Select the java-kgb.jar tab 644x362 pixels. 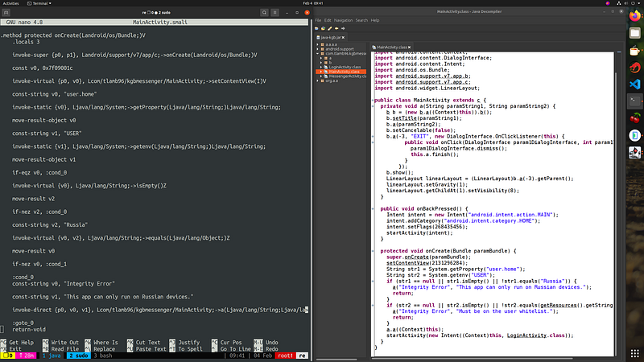(331, 37)
